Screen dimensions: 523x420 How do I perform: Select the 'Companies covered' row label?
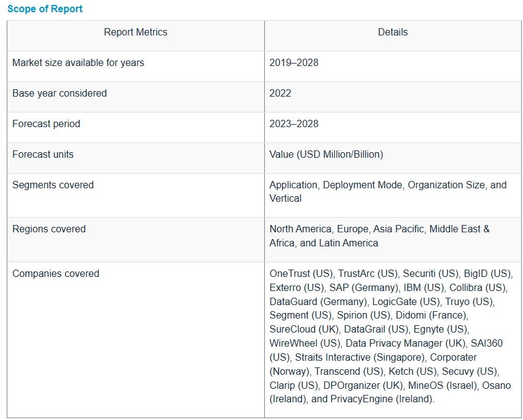tap(56, 274)
